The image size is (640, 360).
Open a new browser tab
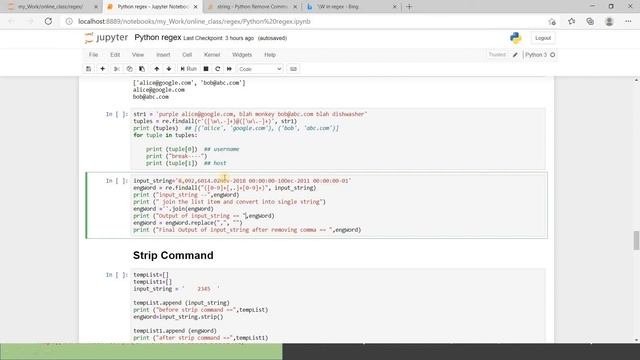pyautogui.click(x=409, y=7)
